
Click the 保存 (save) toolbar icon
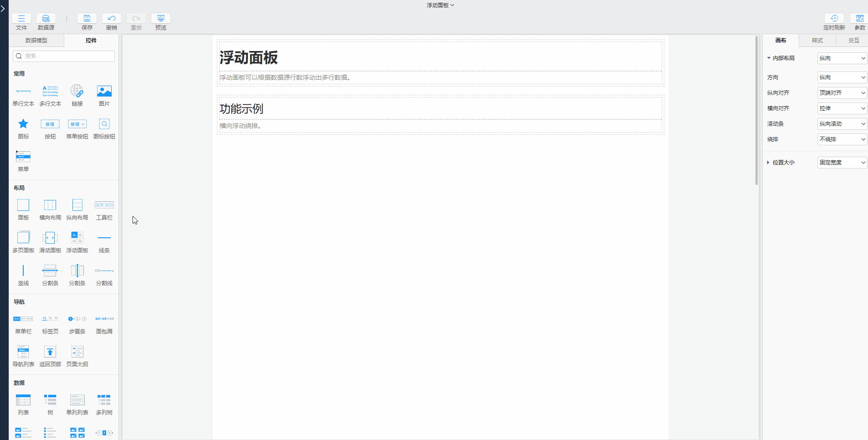[87, 21]
